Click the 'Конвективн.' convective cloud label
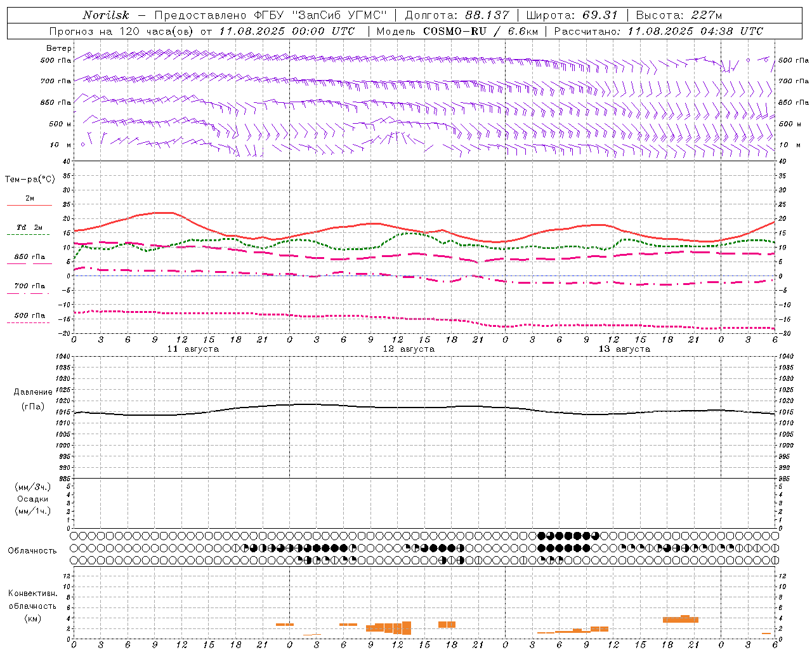812x650 pixels. pos(32,594)
